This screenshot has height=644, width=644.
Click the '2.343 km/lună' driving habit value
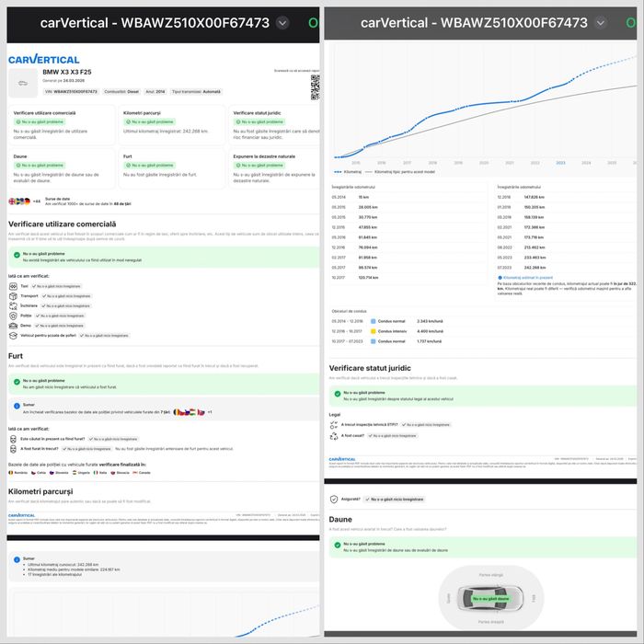tap(430, 321)
